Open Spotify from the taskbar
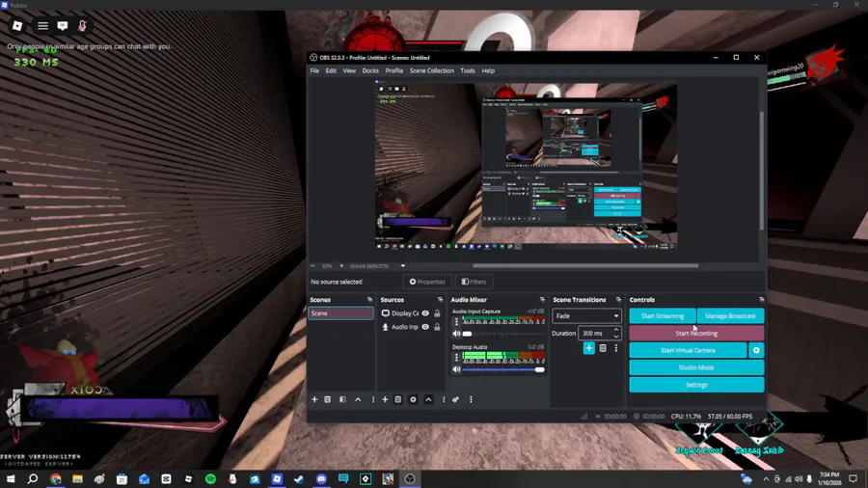This screenshot has width=868, height=488. pos(210,479)
